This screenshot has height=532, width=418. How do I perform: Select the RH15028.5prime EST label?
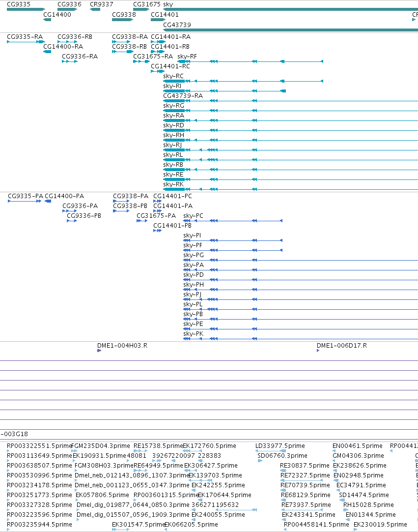[369, 505]
